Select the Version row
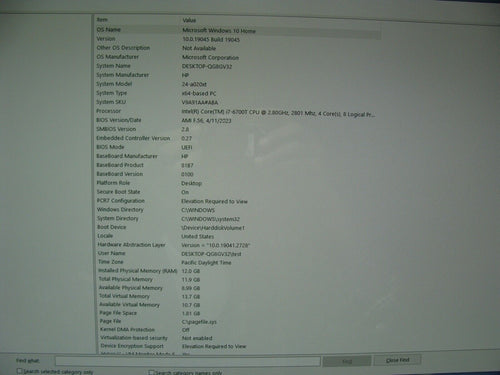The image size is (500, 375). 237,39
